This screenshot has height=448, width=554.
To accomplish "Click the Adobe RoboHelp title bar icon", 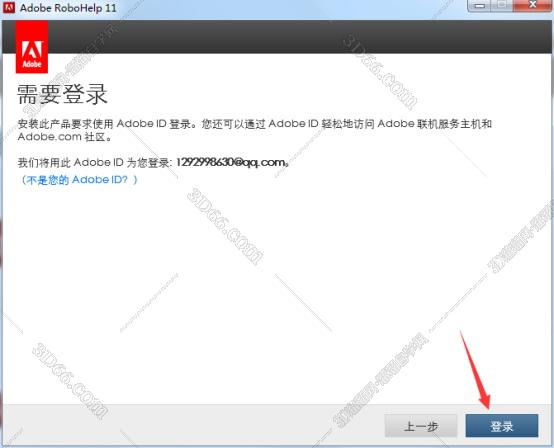I will tap(9, 7).
